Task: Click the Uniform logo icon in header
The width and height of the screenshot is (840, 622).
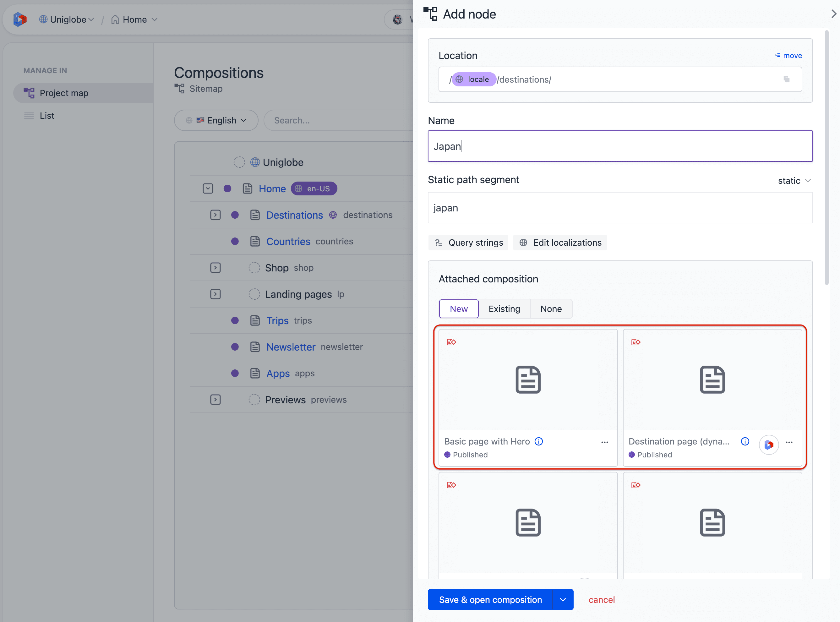Action: [20, 19]
